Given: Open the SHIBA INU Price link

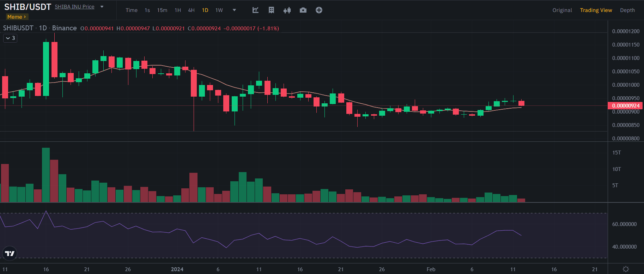Looking at the screenshot, I should (74, 7).
